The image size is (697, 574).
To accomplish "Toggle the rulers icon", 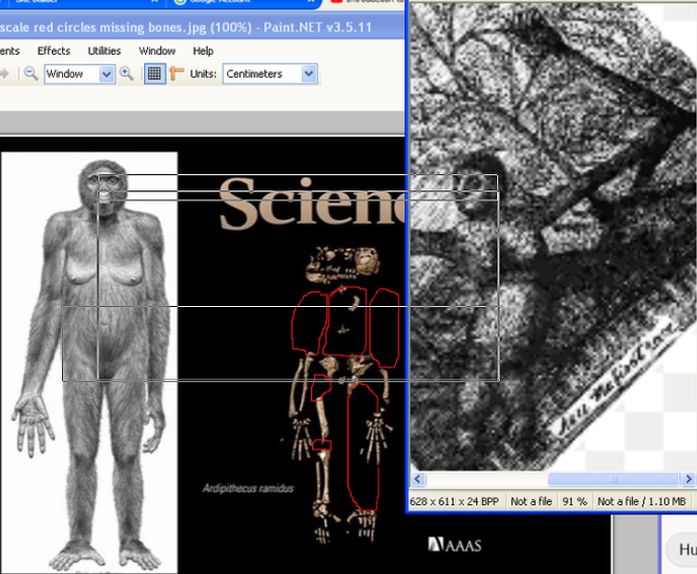I will 177,73.
